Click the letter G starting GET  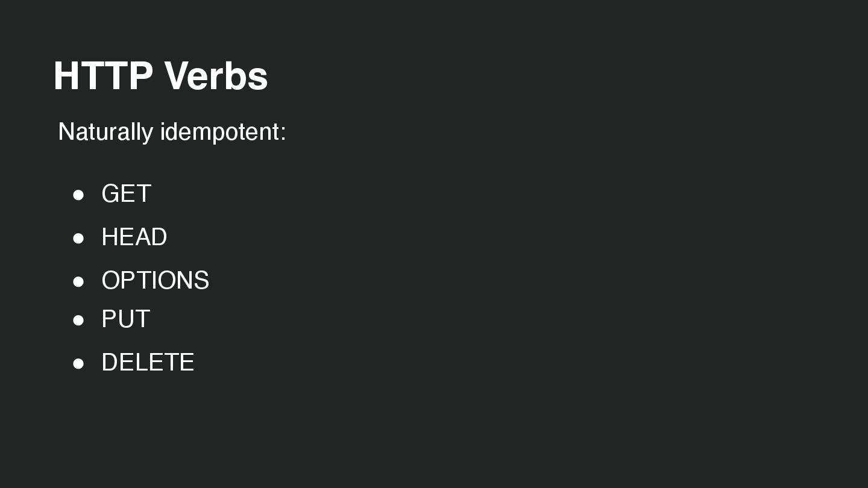click(x=111, y=194)
